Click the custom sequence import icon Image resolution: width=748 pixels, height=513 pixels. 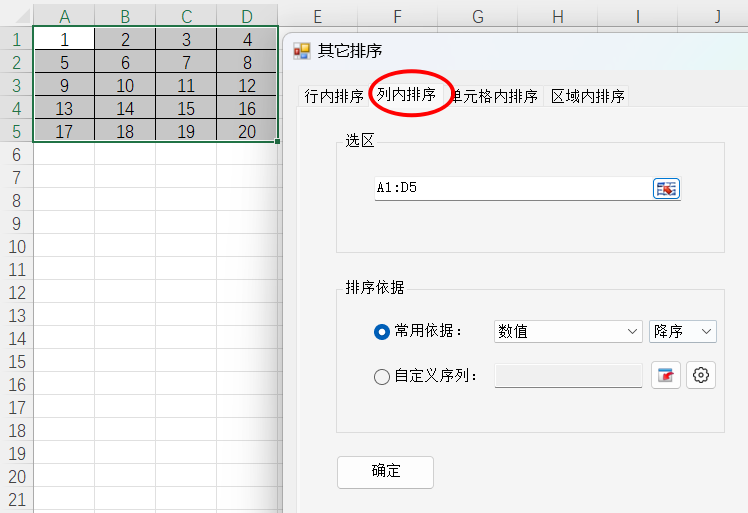point(665,375)
